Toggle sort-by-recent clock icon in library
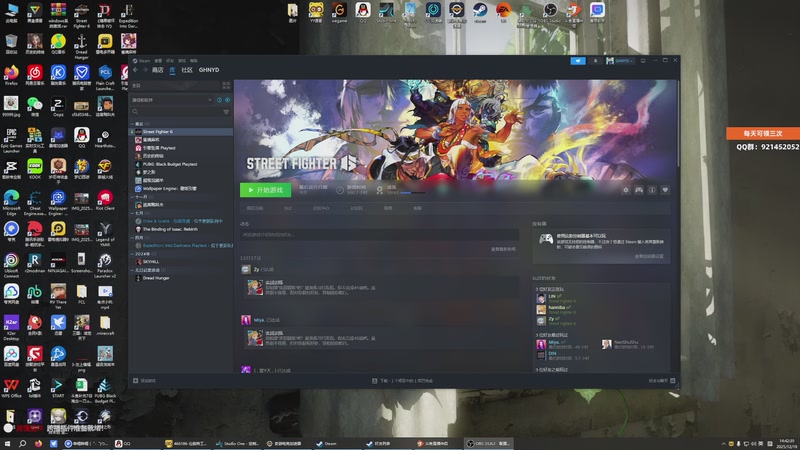This screenshot has width=800, height=450. [x=219, y=100]
